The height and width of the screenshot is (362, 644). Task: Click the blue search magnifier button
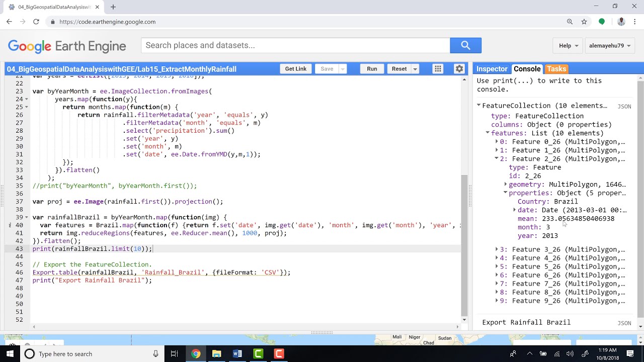465,45
